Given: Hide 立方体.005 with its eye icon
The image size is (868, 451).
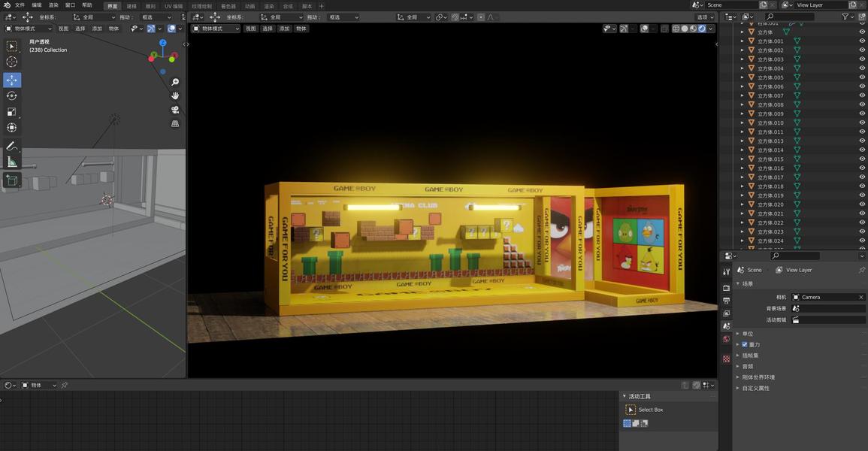Looking at the screenshot, I should coord(862,77).
